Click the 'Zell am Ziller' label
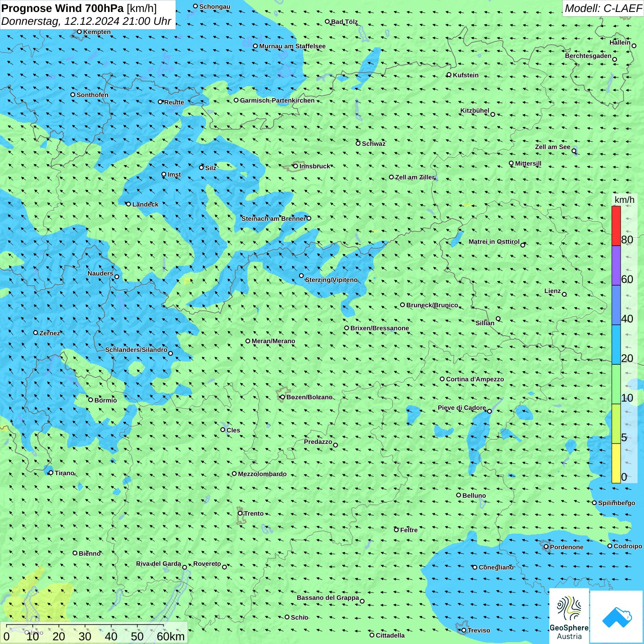The height and width of the screenshot is (644, 644). coord(414,178)
